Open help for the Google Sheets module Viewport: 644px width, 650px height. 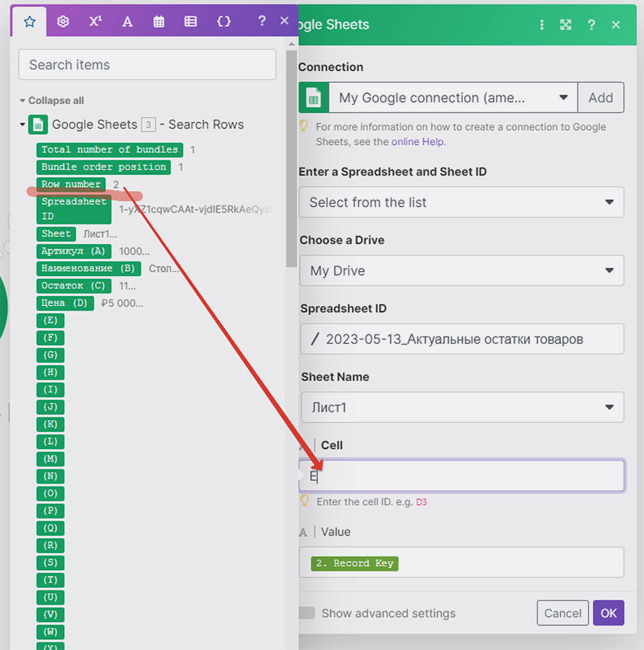591,25
